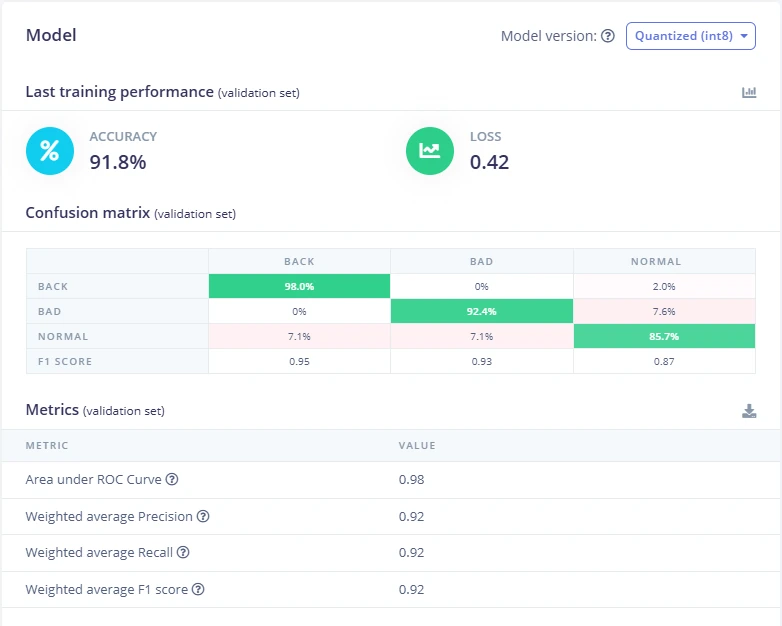This screenshot has height=626, width=782.
Task: Open the training performance chart icon
Action: (749, 92)
